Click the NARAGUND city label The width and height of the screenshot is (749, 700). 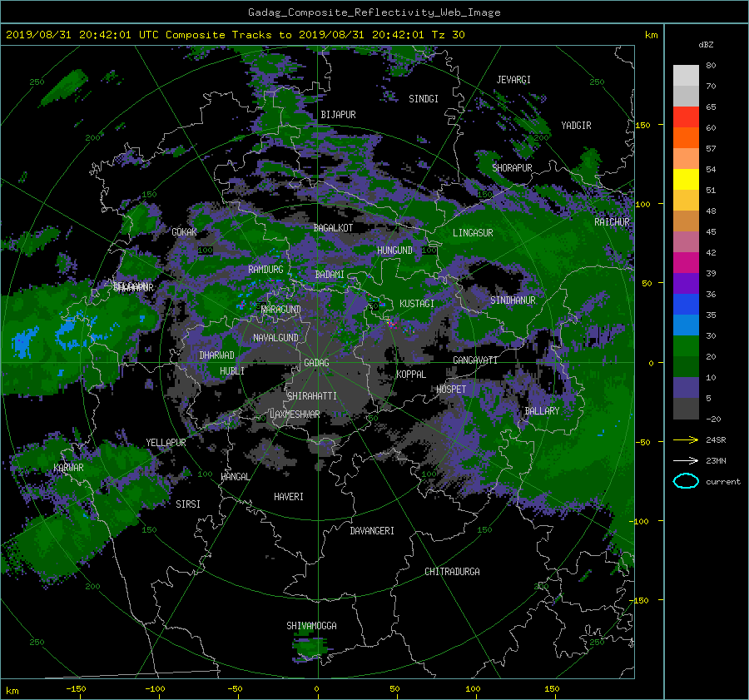(x=281, y=310)
